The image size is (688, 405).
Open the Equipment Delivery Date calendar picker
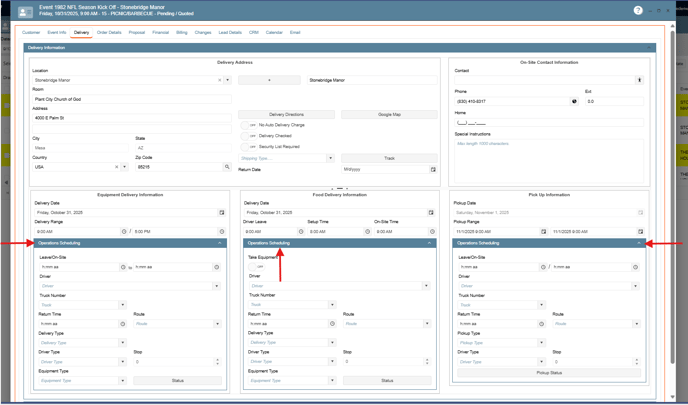click(222, 213)
